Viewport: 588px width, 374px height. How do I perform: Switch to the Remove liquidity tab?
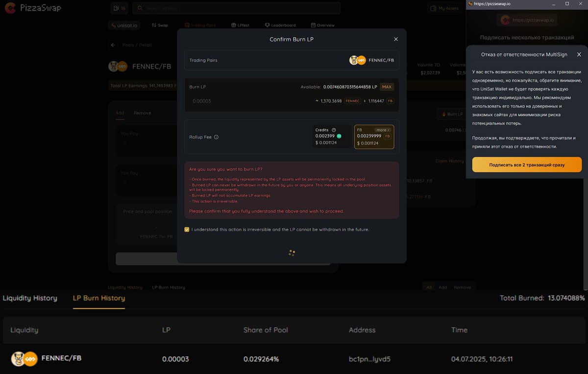pyautogui.click(x=142, y=113)
